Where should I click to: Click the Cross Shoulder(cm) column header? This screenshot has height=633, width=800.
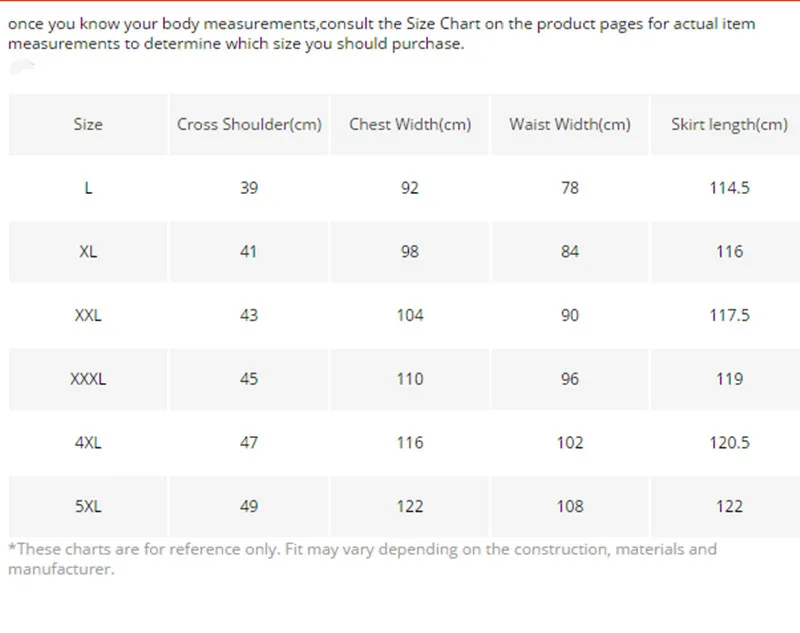tap(249, 125)
